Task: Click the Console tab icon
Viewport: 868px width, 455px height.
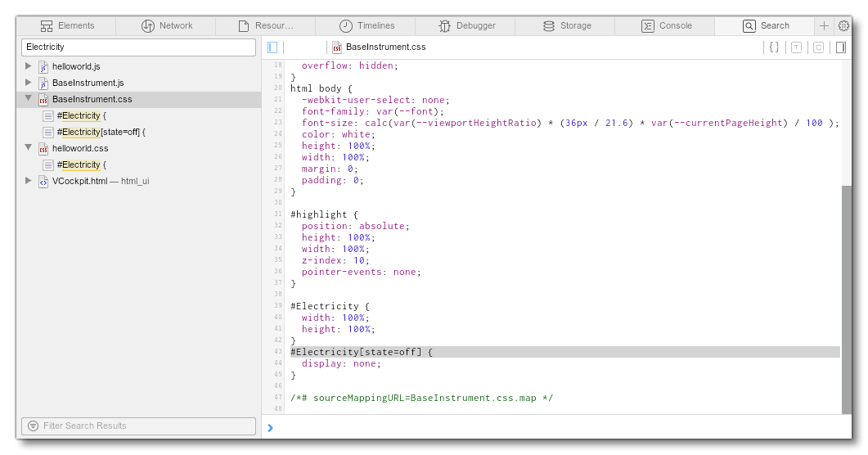Action: tap(648, 26)
